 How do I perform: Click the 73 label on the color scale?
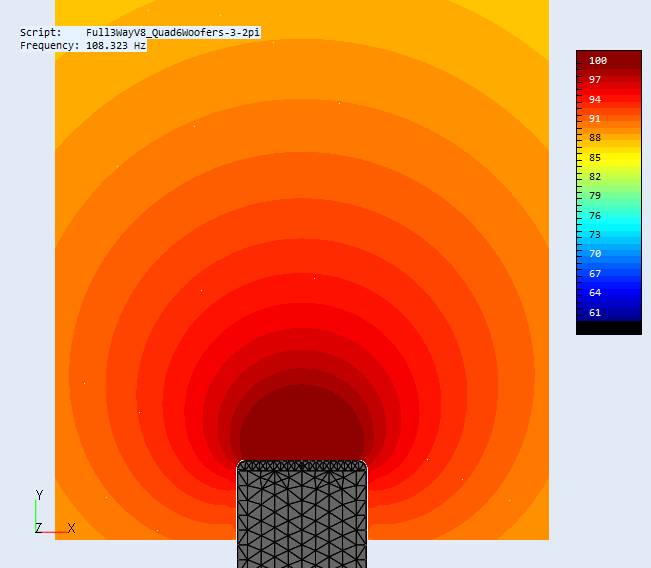point(595,235)
